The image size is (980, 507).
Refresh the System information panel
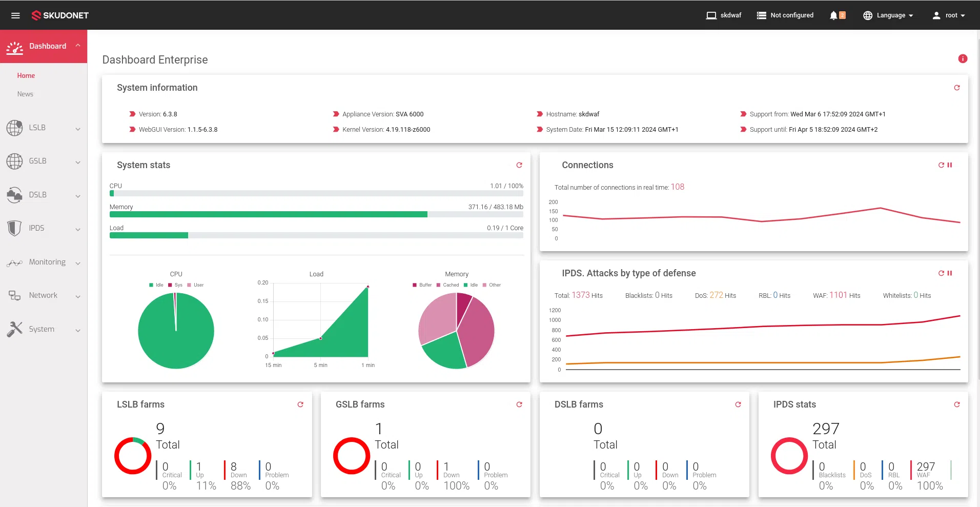coord(956,88)
